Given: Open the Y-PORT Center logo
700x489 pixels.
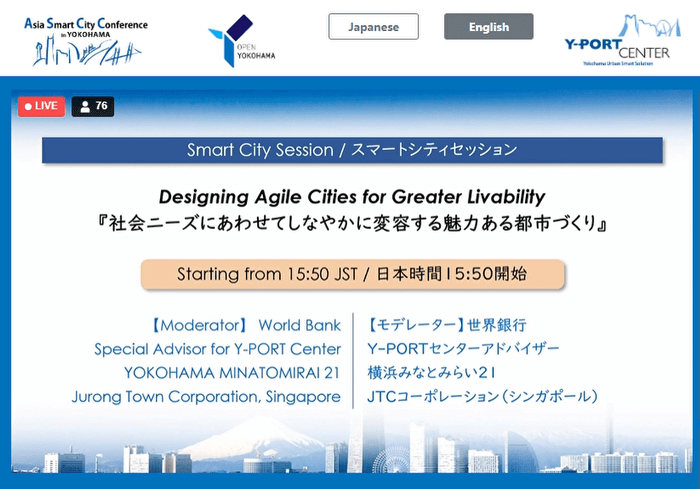Looking at the screenshot, I should tap(623, 40).
